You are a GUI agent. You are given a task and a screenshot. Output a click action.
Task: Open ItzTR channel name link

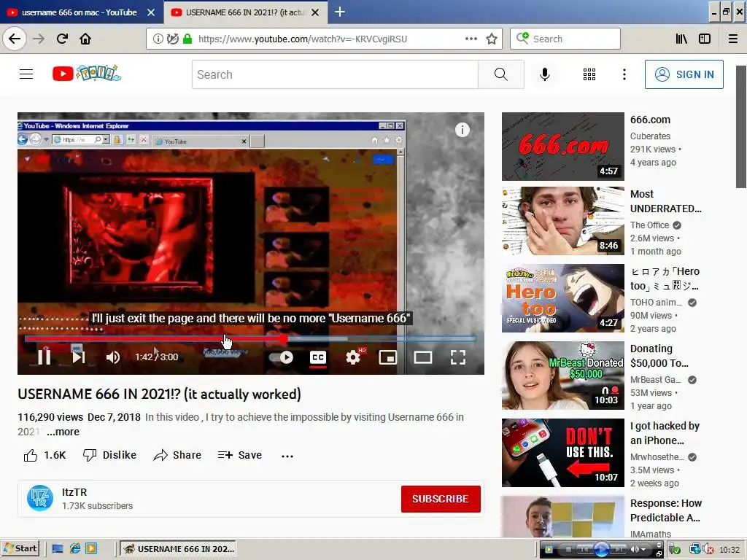click(x=74, y=492)
